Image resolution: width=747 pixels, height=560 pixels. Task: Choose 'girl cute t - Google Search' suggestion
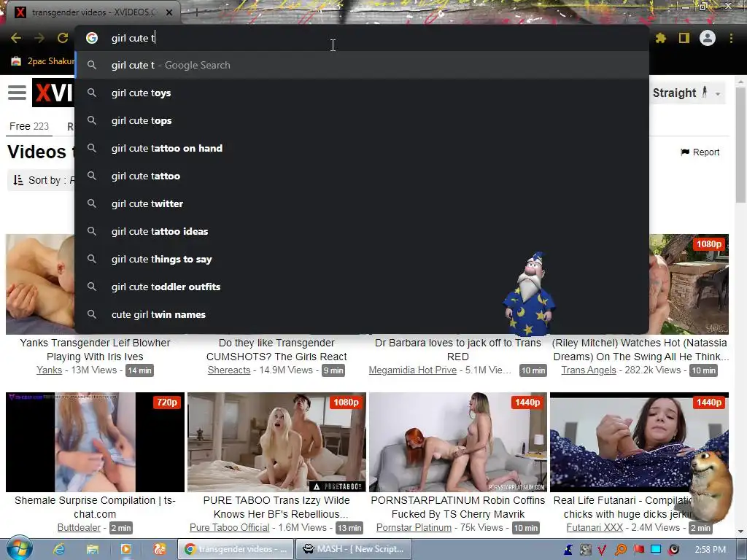(x=362, y=65)
